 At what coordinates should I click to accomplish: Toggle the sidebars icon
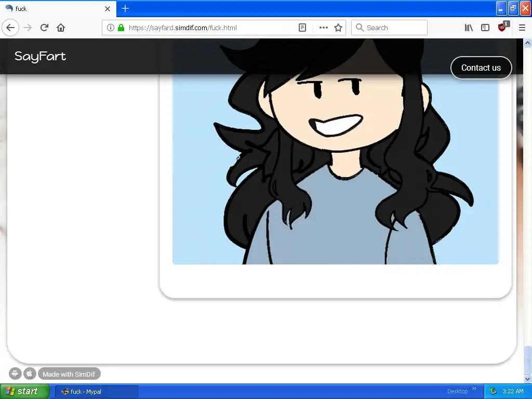[485, 28]
